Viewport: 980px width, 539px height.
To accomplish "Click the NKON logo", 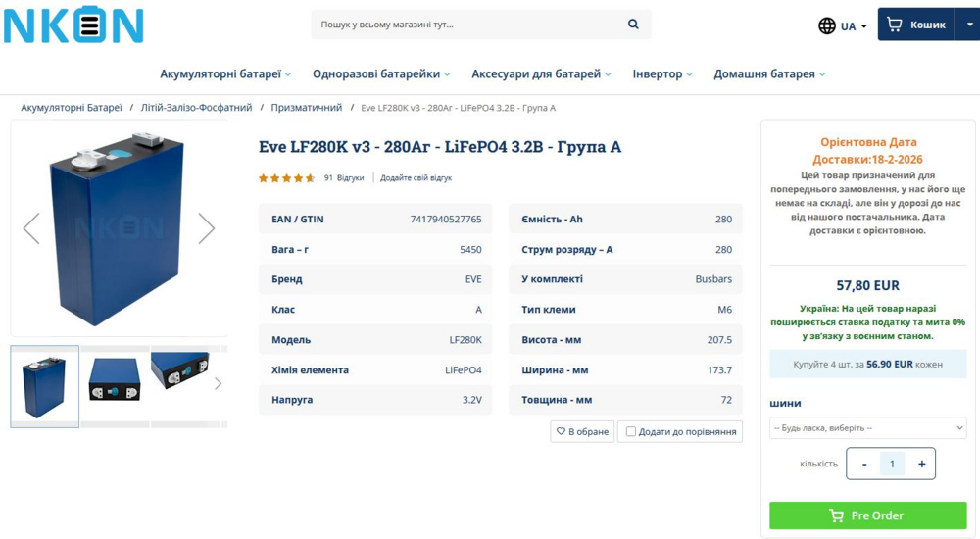I will pos(73,24).
